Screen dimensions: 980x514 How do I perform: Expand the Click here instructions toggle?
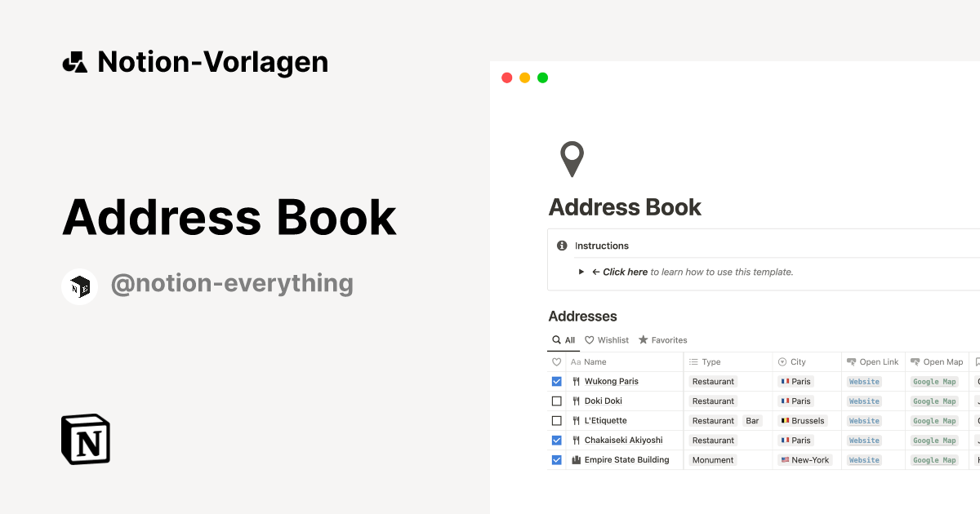[x=581, y=273]
